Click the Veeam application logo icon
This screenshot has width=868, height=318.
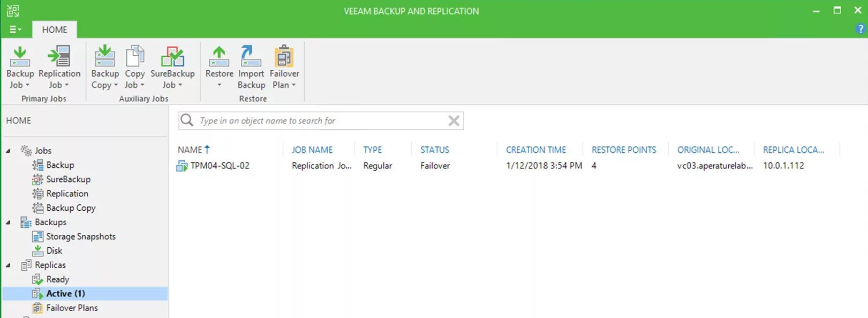(x=12, y=11)
